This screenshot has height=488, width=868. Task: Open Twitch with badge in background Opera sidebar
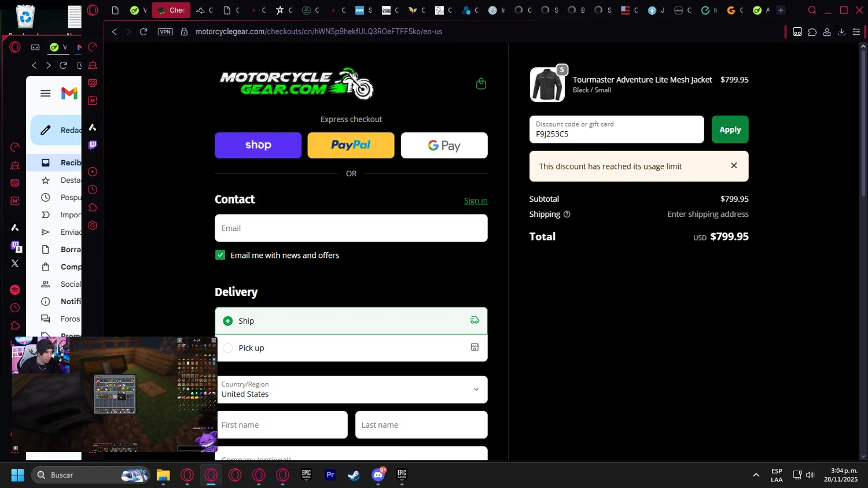coord(16,246)
